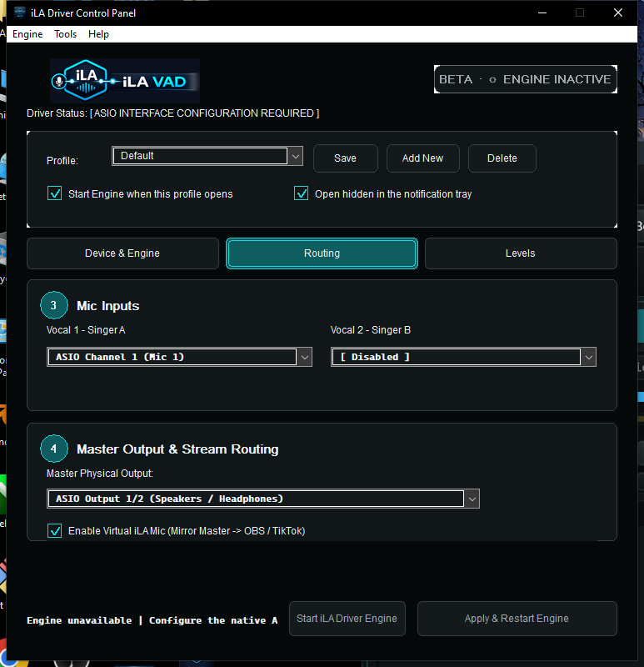Click the Profile: label

(62, 161)
